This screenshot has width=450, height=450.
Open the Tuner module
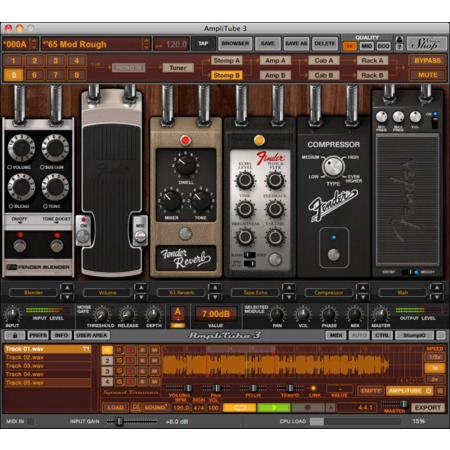point(178,68)
